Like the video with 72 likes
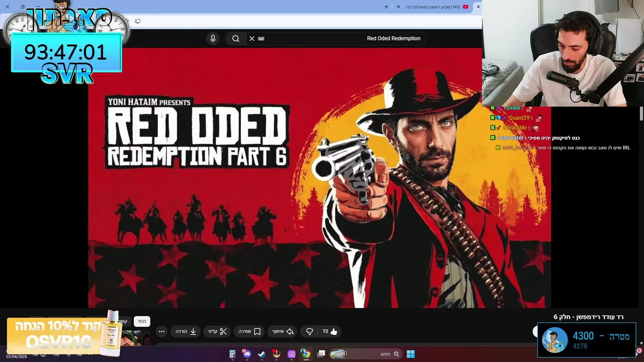 point(330,331)
